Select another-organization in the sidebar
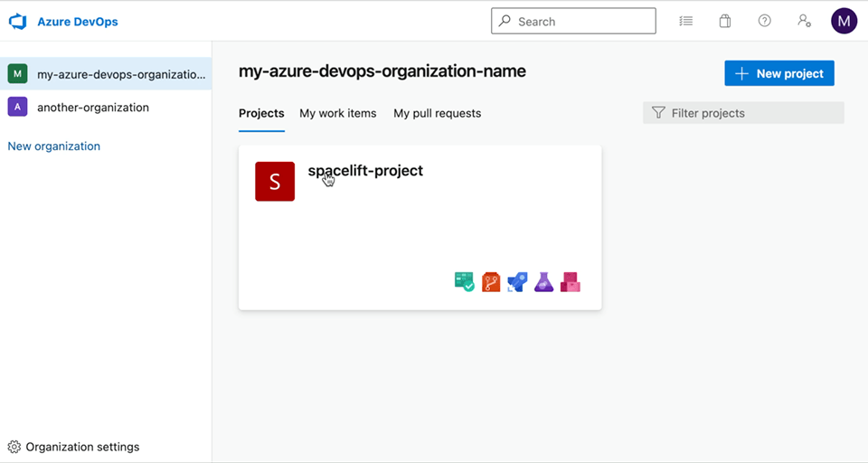 pyautogui.click(x=92, y=108)
